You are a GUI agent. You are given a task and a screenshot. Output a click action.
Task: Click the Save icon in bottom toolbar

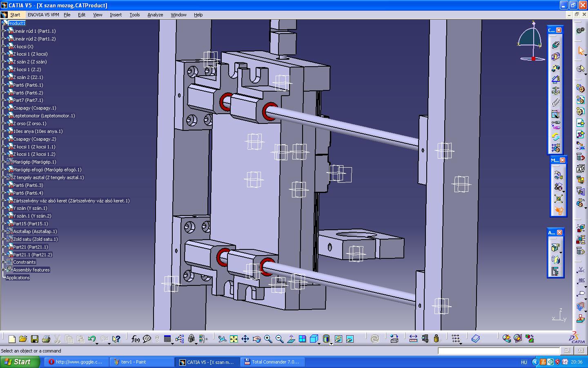click(x=35, y=339)
